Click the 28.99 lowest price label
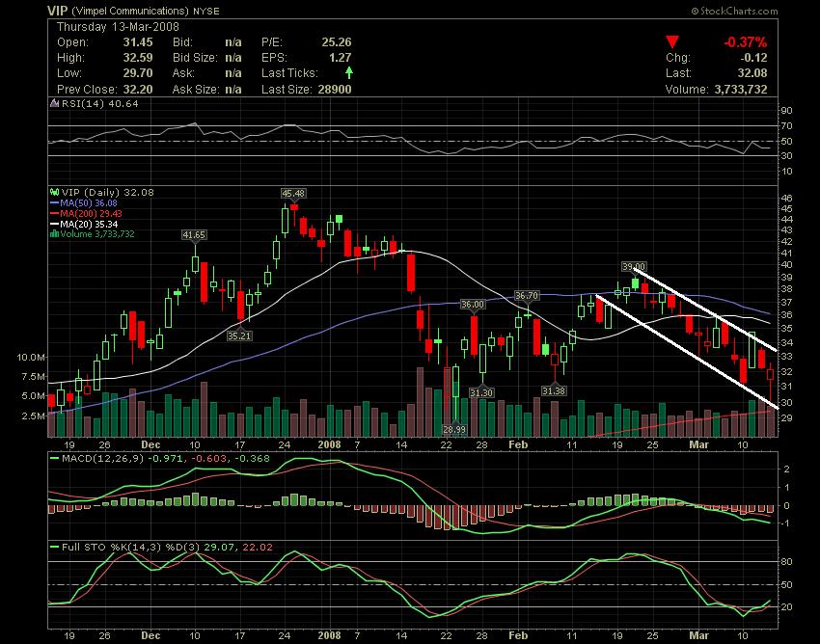 [454, 430]
